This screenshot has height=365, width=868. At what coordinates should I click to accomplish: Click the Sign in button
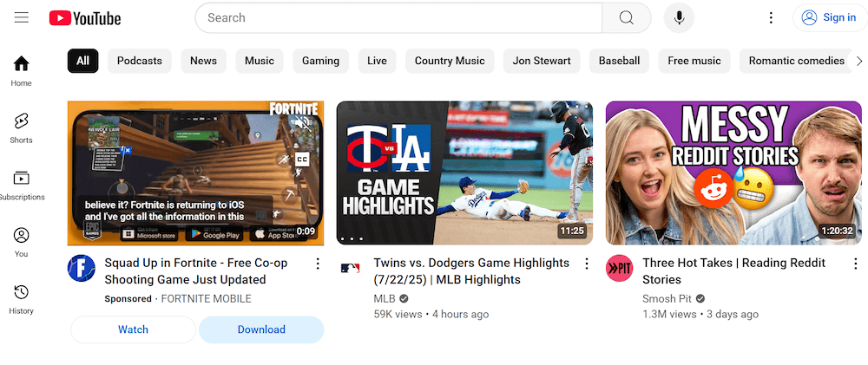[830, 17]
